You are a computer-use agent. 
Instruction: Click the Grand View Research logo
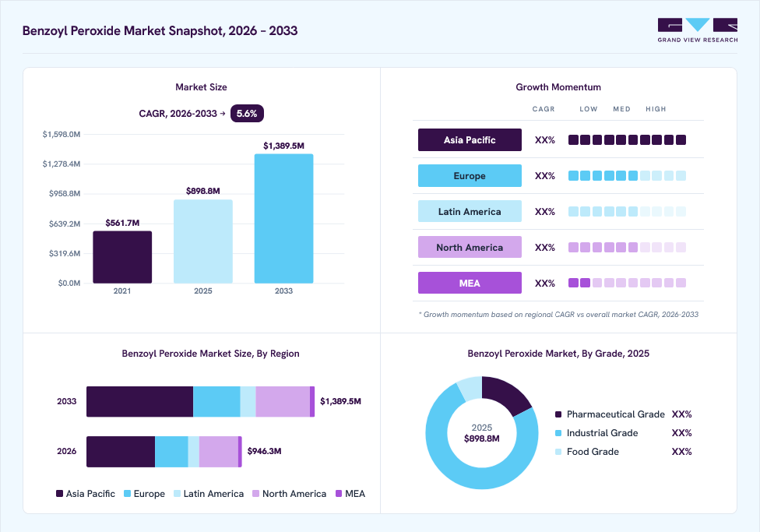click(x=698, y=30)
